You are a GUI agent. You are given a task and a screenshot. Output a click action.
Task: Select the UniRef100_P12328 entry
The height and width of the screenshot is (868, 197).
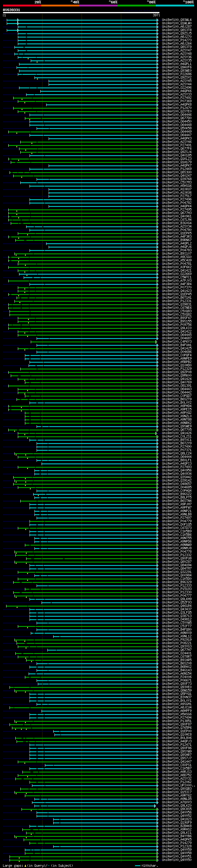[177, 846]
